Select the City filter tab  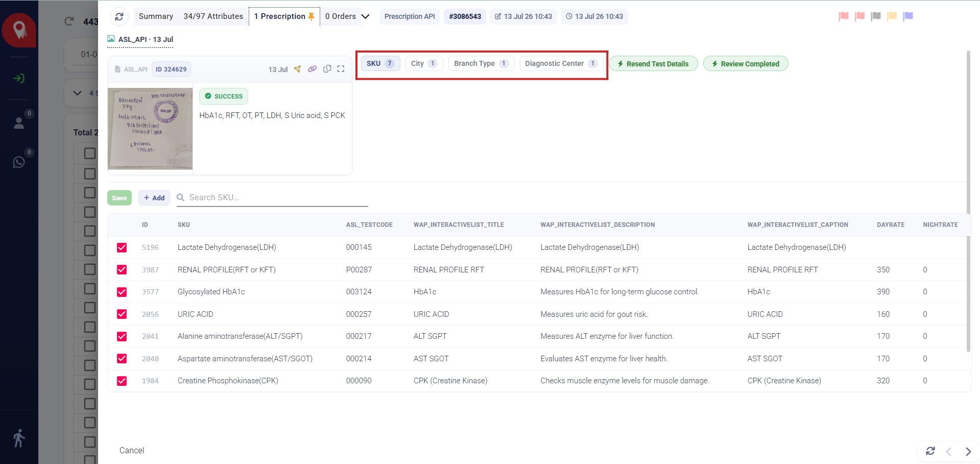pyautogui.click(x=424, y=63)
